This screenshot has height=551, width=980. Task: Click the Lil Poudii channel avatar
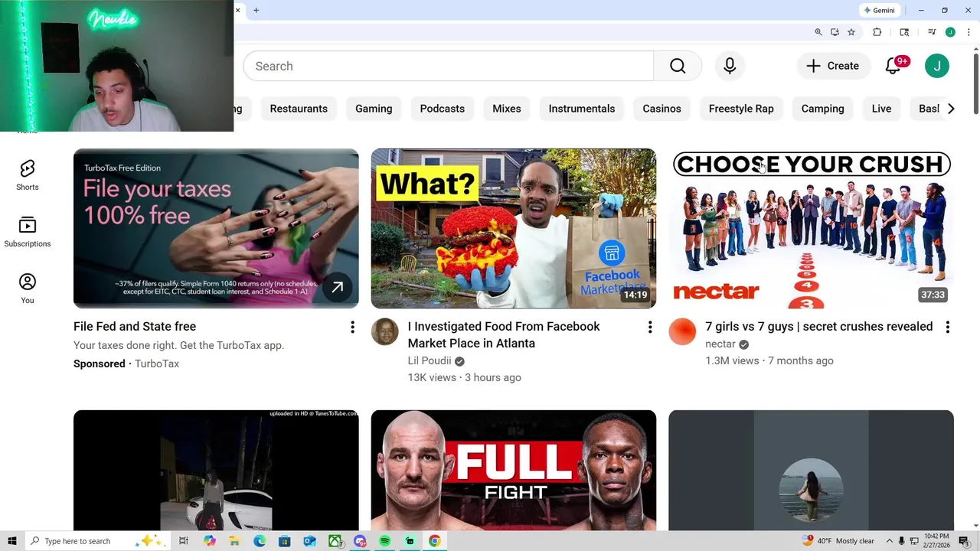(x=385, y=332)
